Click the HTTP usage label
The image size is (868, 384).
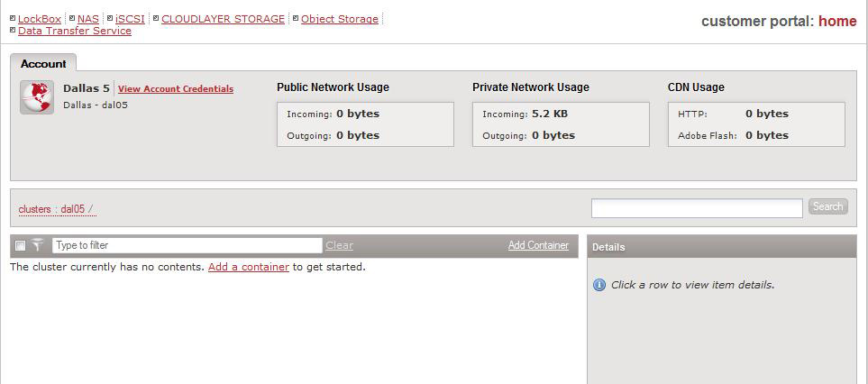tap(692, 114)
